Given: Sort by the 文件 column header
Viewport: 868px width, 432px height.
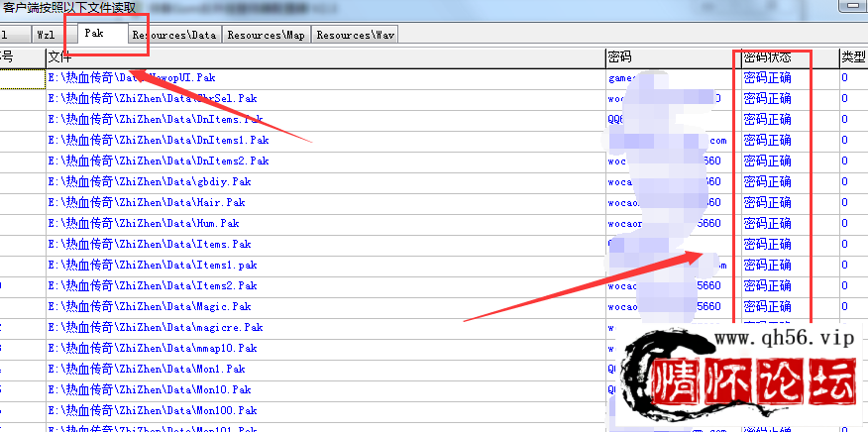Looking at the screenshot, I should [x=325, y=57].
